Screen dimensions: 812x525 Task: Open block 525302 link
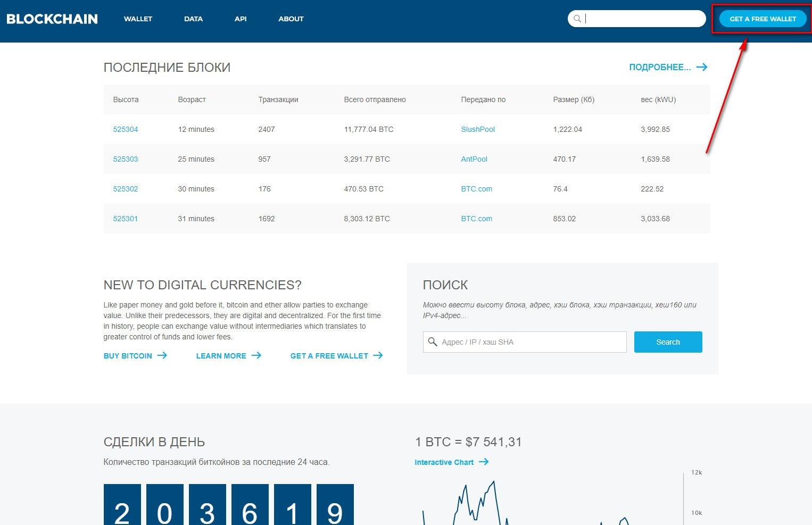(x=126, y=189)
